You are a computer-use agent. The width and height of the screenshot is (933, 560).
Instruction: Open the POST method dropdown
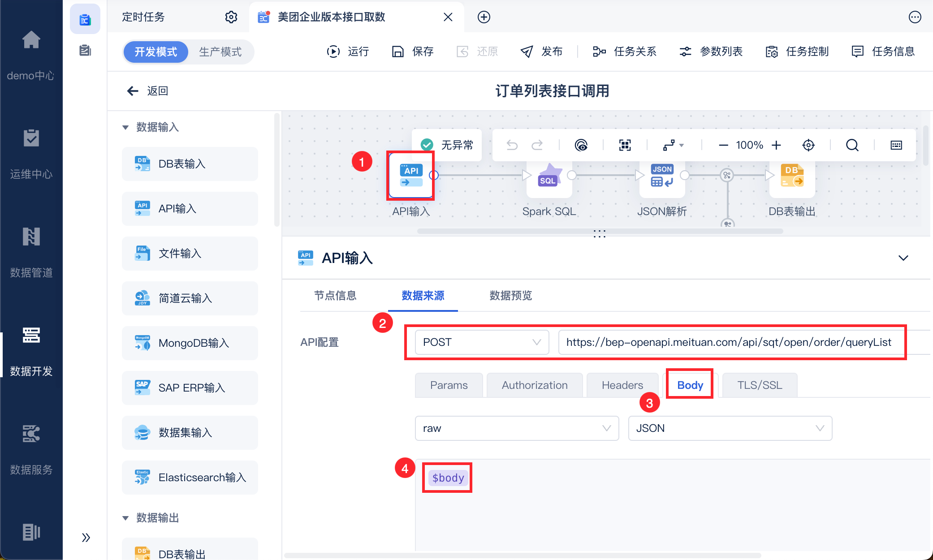481,342
